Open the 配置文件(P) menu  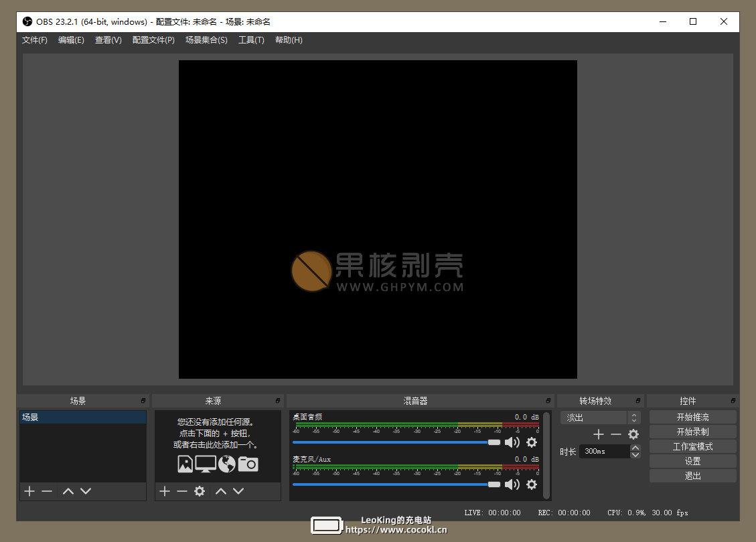pyautogui.click(x=153, y=40)
